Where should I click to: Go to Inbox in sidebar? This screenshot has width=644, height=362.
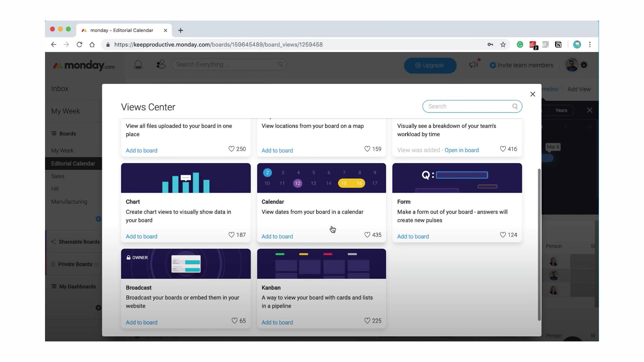[x=60, y=88]
